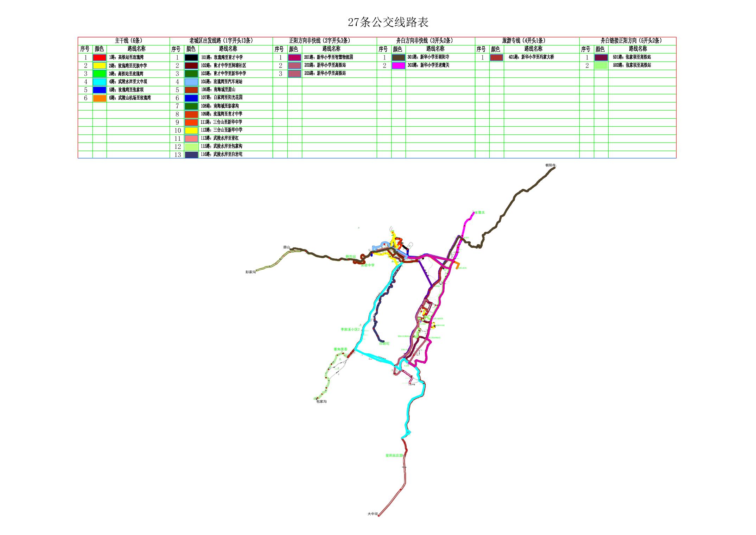Click the light green swatch for 502路
Screen dimensions: 756x535
pos(601,65)
